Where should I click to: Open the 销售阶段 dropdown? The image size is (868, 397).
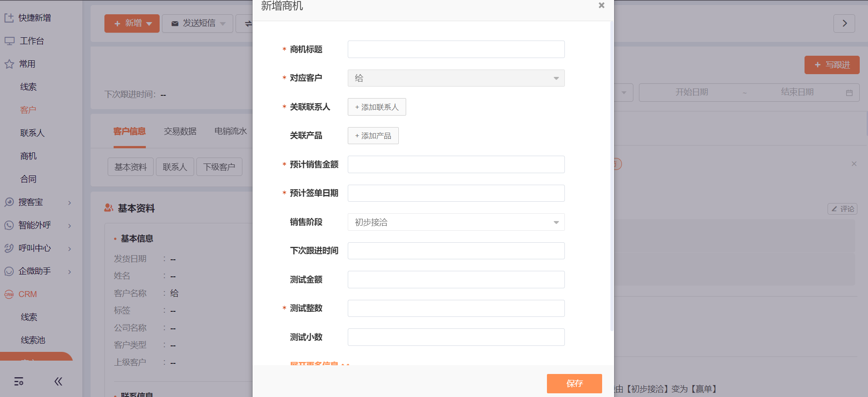[x=456, y=222]
